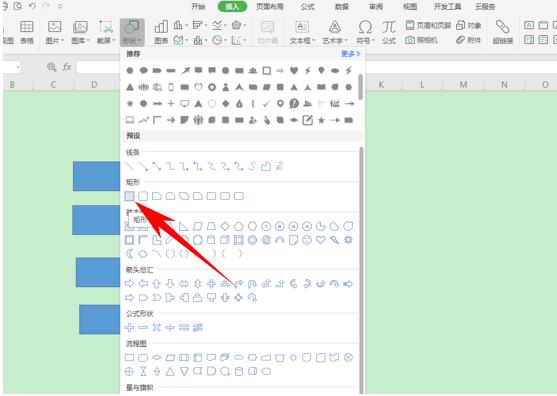Choose the Sun shape in basic shapes

[348, 240]
